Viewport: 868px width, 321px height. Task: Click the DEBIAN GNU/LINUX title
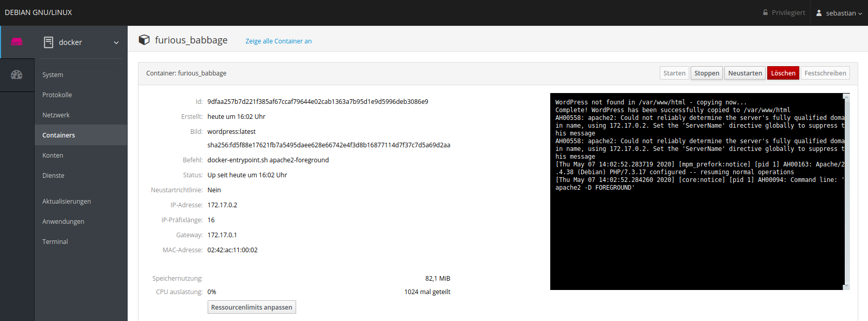(x=38, y=12)
